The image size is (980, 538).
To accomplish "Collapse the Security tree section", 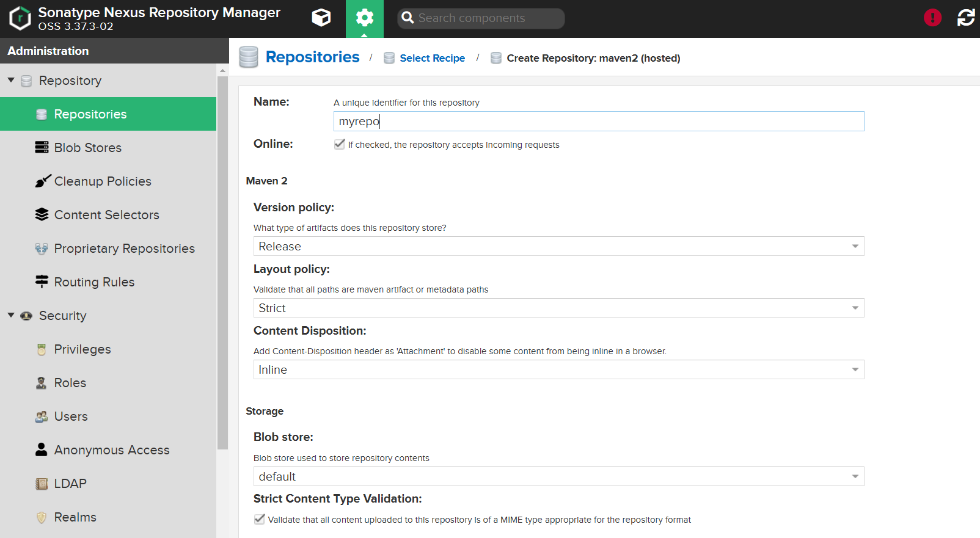I will (11, 315).
